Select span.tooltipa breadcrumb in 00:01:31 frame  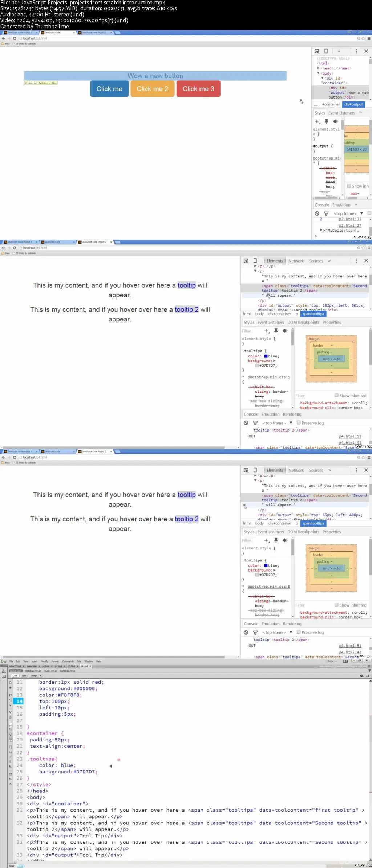point(313,523)
